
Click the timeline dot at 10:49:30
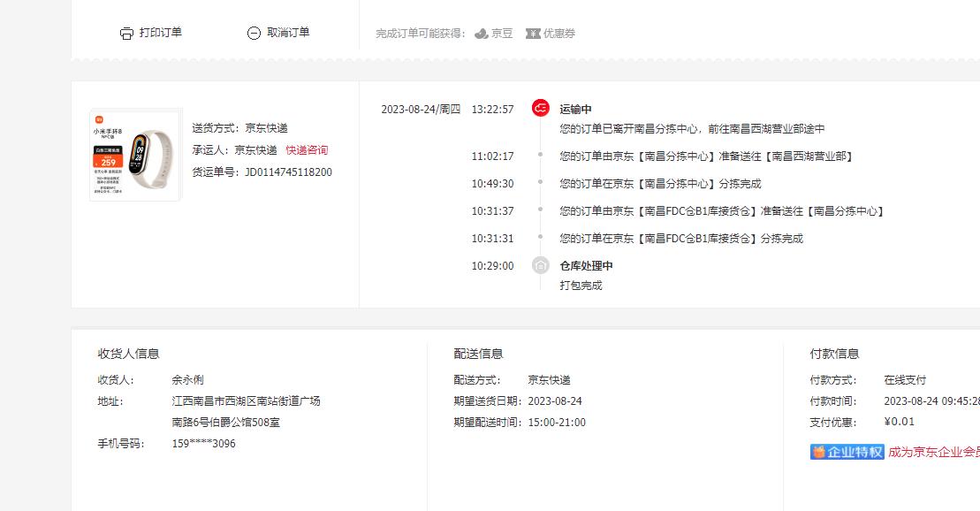(541, 182)
